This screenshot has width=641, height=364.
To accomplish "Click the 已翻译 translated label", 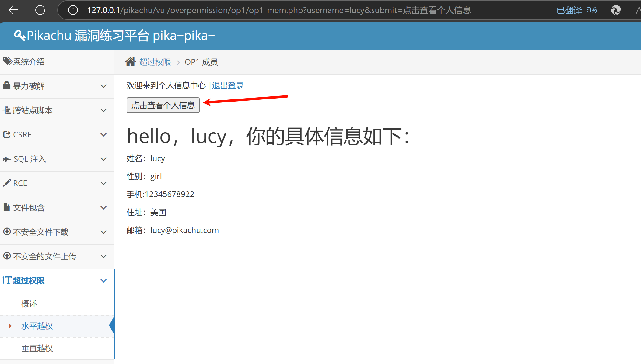I will (x=569, y=10).
